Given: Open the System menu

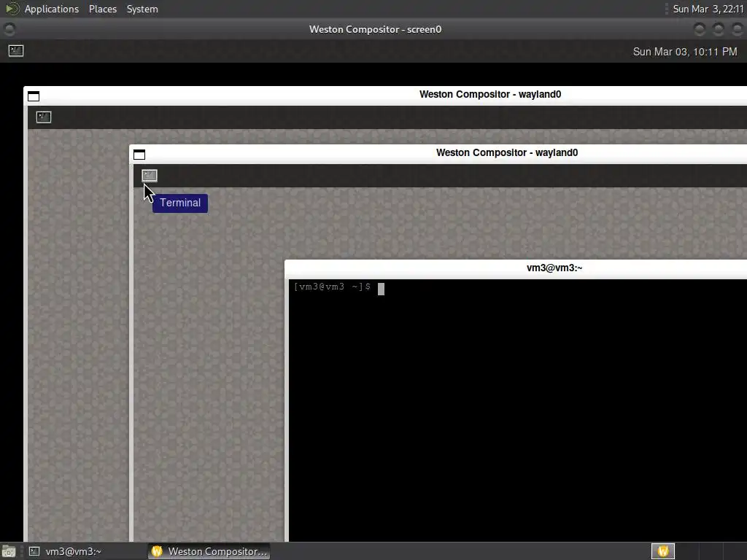Looking at the screenshot, I should point(142,9).
